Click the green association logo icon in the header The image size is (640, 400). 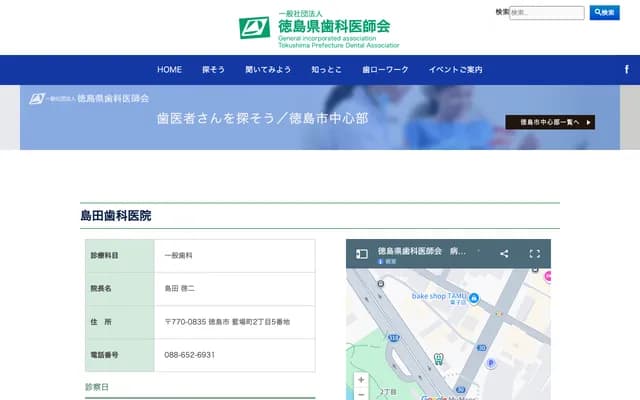[254, 28]
